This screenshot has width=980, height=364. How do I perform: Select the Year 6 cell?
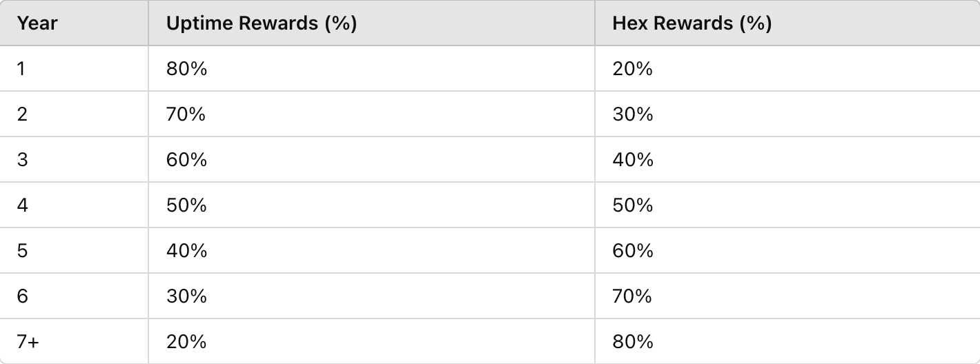pos(22,296)
